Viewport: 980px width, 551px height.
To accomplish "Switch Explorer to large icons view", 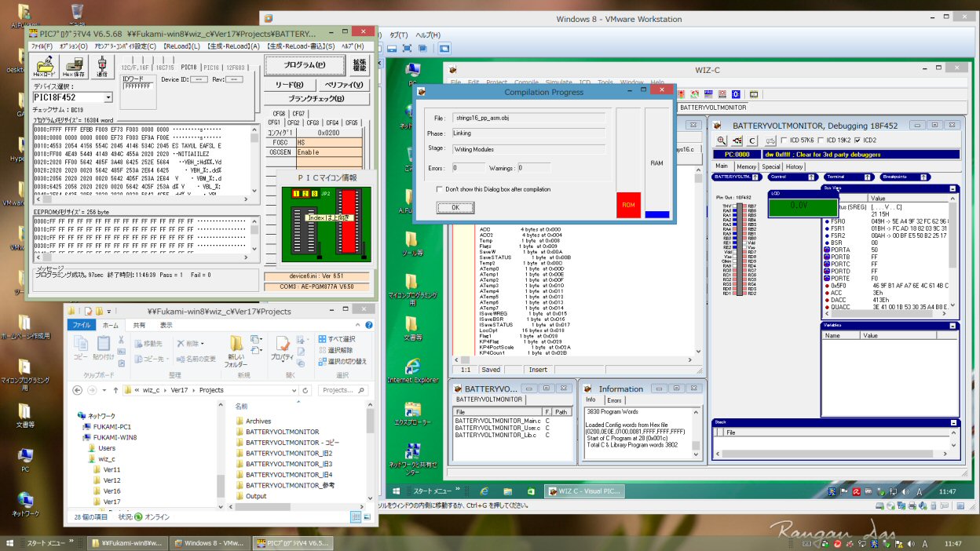I will (366, 516).
